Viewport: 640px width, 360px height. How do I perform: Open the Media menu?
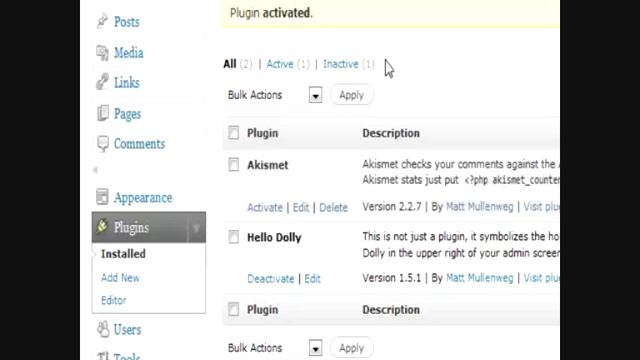[x=129, y=53]
